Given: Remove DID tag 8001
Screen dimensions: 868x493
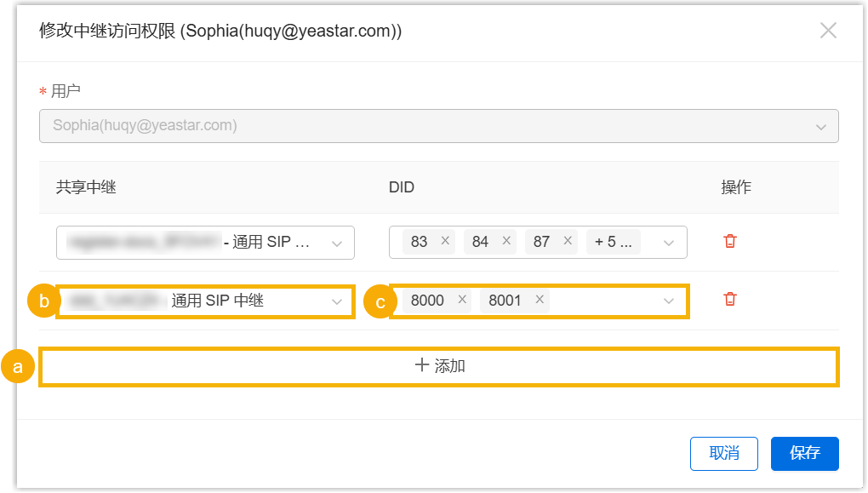Looking at the screenshot, I should [x=540, y=300].
